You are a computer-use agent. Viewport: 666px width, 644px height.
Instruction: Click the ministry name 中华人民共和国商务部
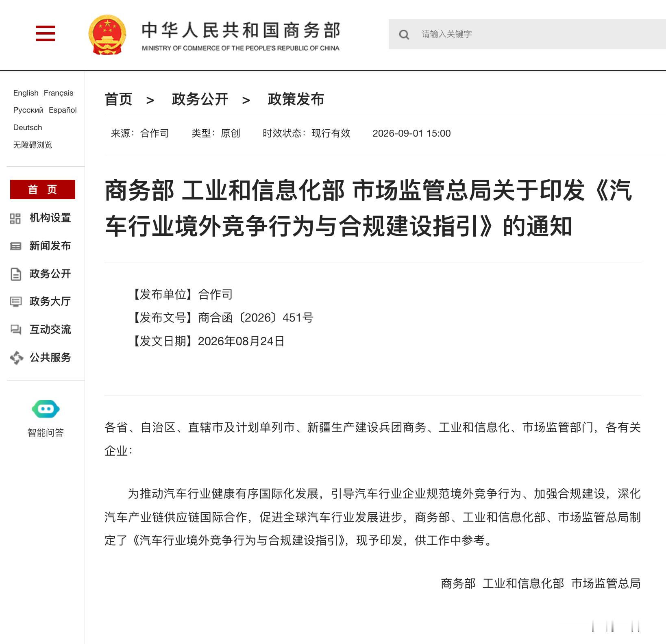(241, 30)
